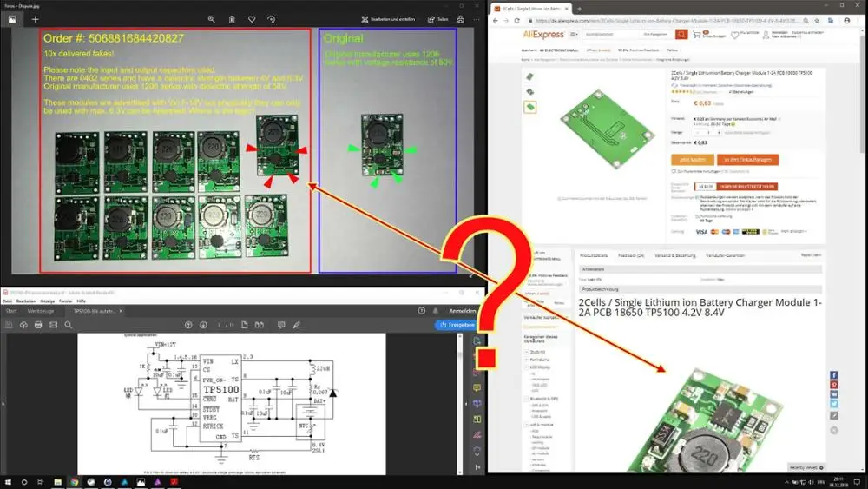
Task: Click the AliExpress logo
Action: [x=543, y=35]
